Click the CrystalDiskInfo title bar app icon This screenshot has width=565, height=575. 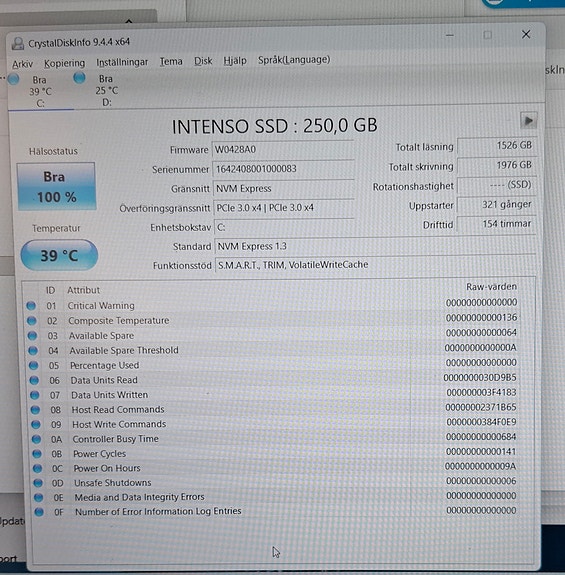click(x=18, y=44)
